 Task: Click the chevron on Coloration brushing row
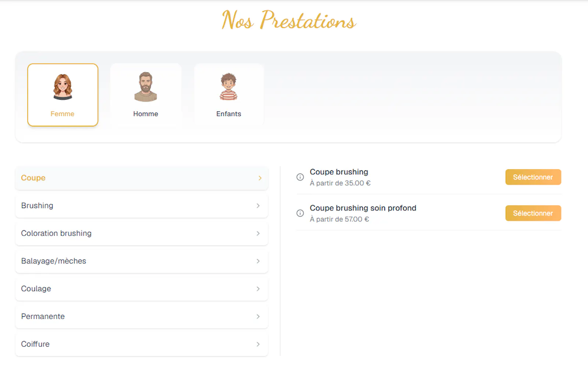pos(258,233)
